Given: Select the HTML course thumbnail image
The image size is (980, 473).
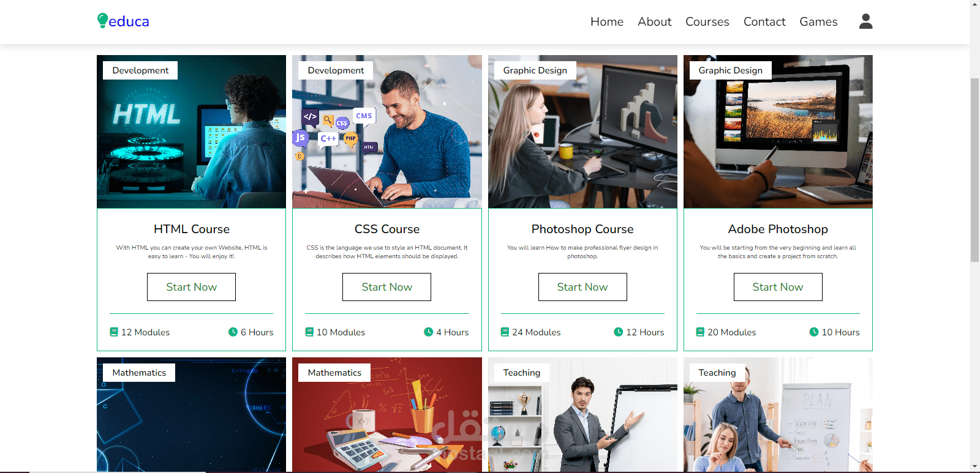Looking at the screenshot, I should [191, 132].
